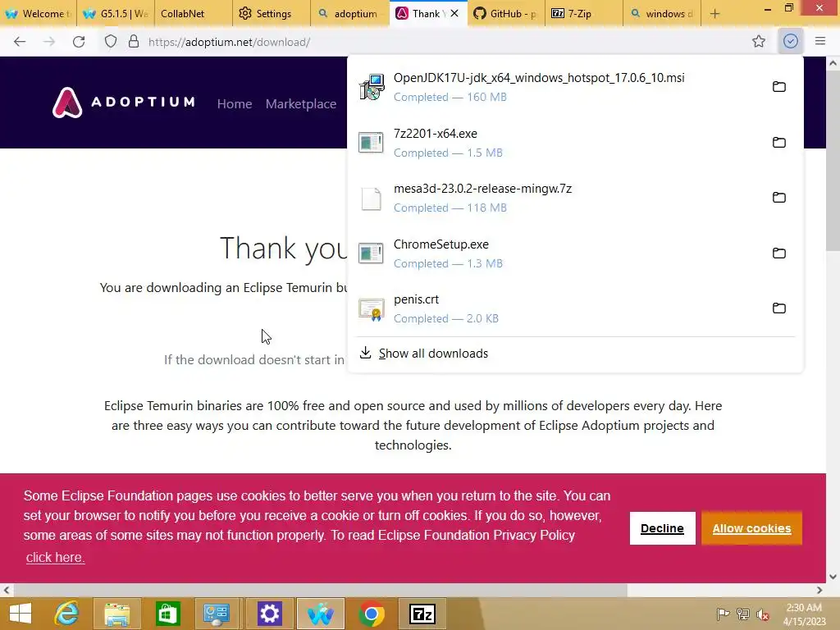Launch Internet Explorer from taskbar
This screenshot has height=630, width=840.
66,614
